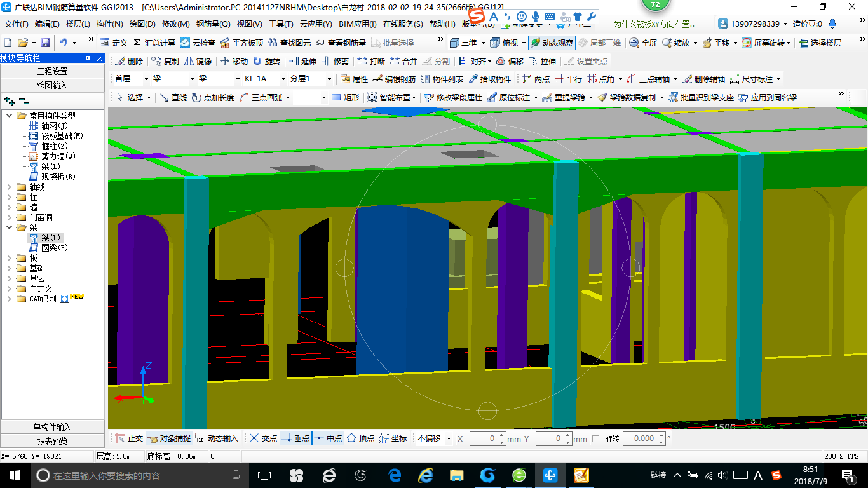Click 拉伸 stretch tool
The width and height of the screenshot is (868, 488).
[542, 61]
